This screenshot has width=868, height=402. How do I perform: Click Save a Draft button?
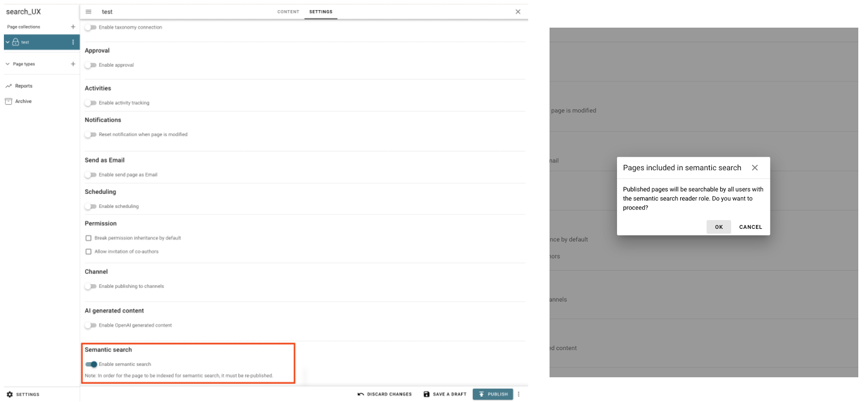[445, 394]
